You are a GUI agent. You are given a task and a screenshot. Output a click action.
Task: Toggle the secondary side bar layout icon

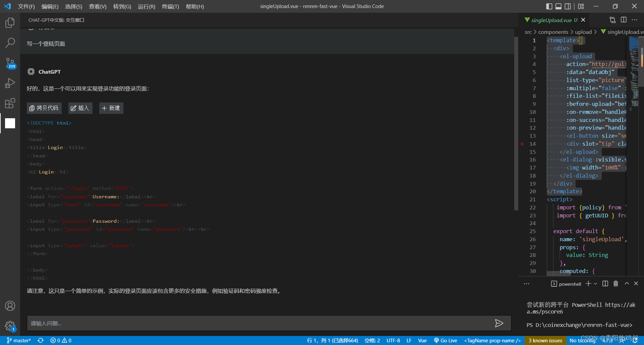point(568,6)
